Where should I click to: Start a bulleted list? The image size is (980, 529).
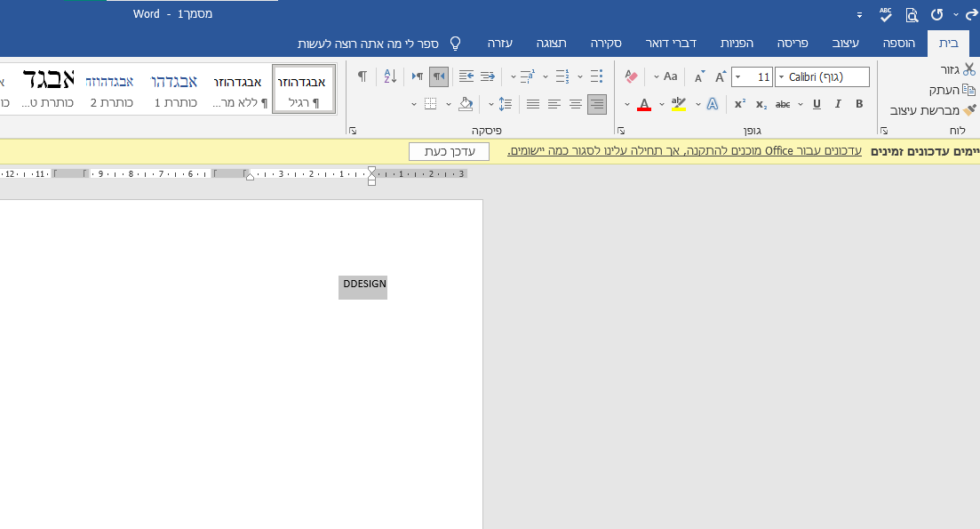point(597,76)
